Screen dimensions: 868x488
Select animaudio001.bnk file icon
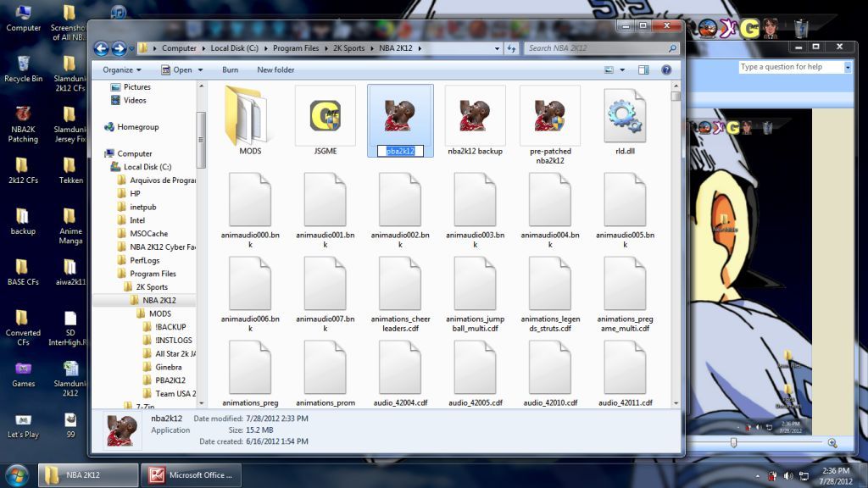click(325, 199)
